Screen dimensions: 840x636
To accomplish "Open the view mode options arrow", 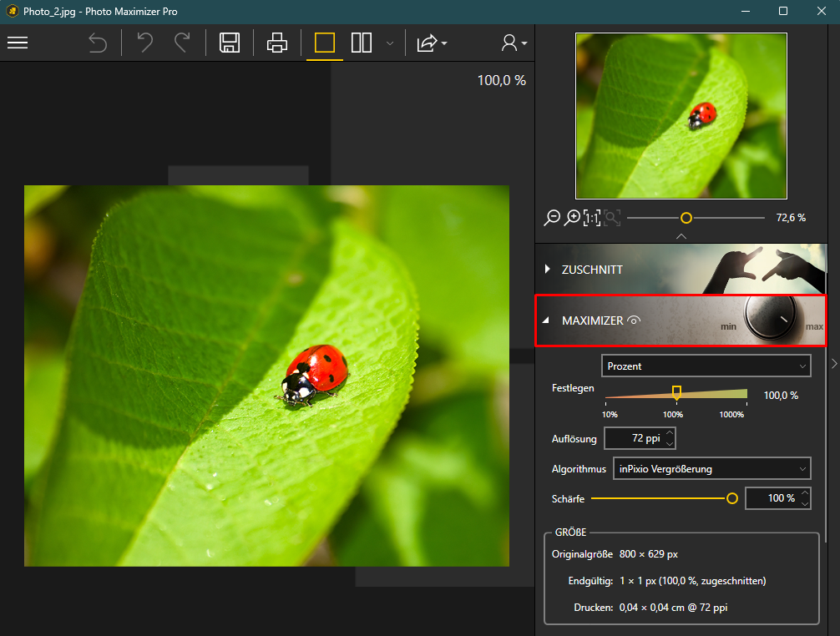I will point(390,43).
